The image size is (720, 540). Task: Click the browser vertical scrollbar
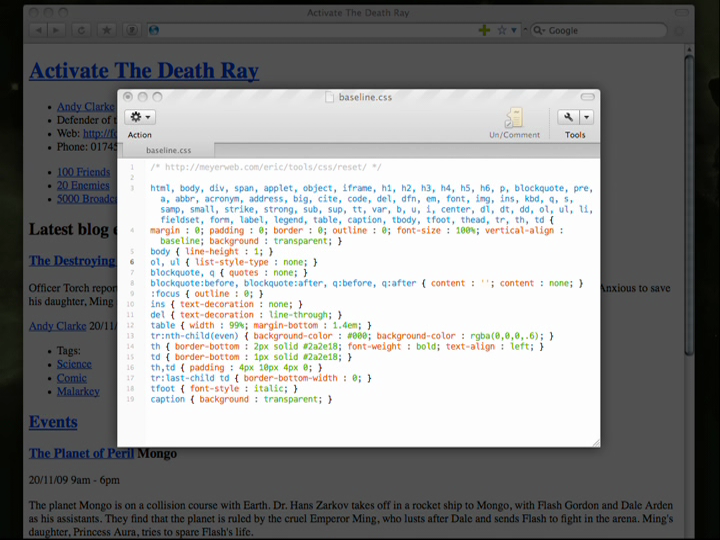pyautogui.click(x=689, y=205)
